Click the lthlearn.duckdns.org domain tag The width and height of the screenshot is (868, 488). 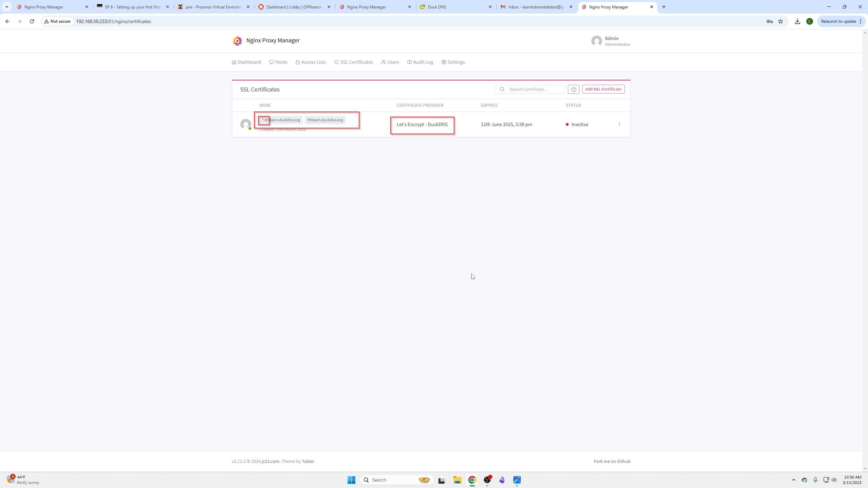(x=325, y=120)
